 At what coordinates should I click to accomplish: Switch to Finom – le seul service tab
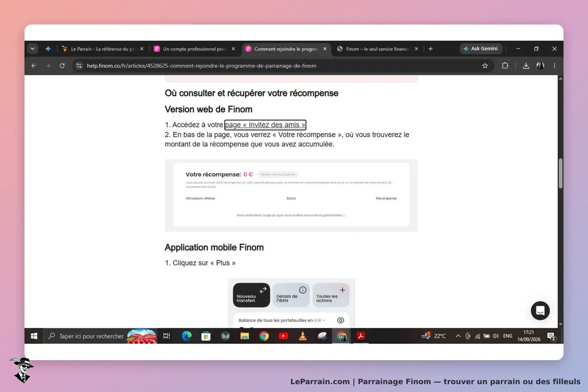tap(378, 49)
